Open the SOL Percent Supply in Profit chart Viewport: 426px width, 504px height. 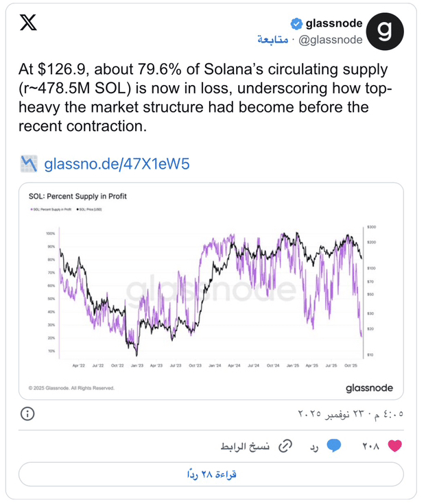coord(211,291)
